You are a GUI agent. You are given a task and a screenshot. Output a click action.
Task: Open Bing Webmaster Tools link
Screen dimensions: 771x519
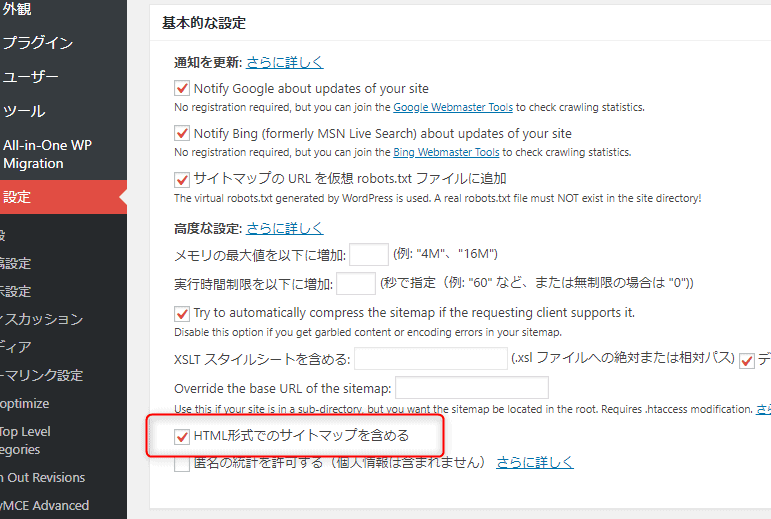(446, 153)
